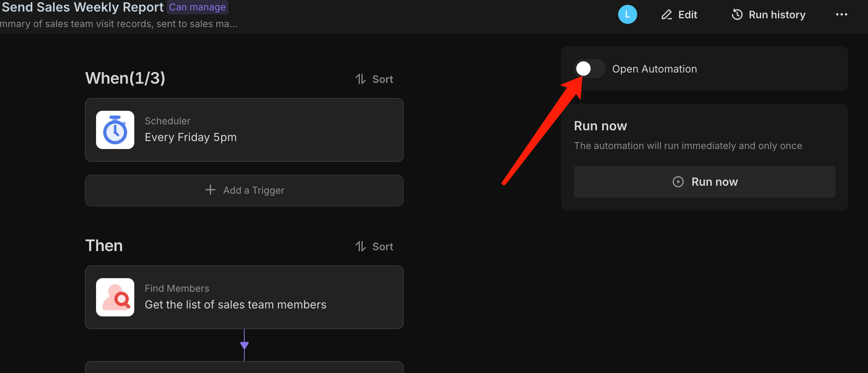The height and width of the screenshot is (373, 868).
Task: Click the play icon in Run now button
Action: (x=678, y=182)
